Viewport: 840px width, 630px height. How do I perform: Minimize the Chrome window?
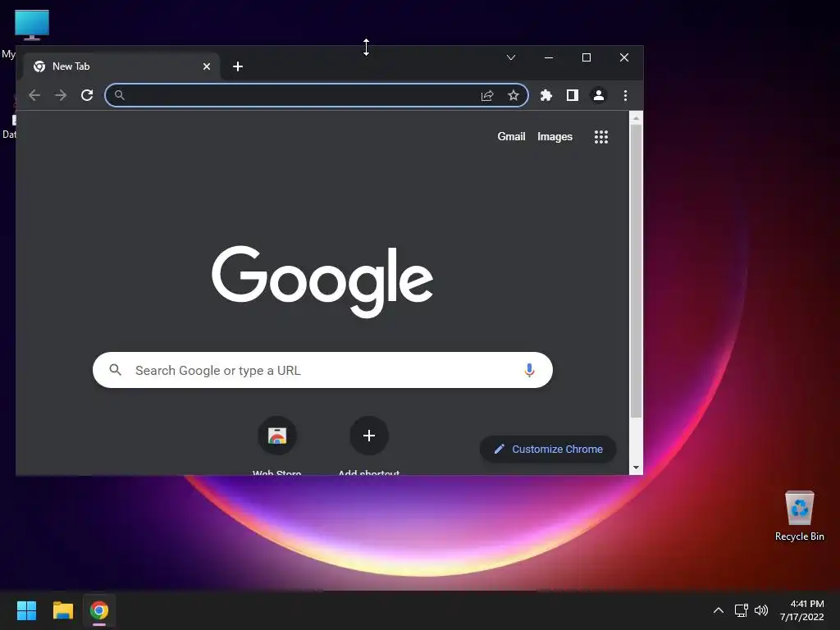point(549,57)
